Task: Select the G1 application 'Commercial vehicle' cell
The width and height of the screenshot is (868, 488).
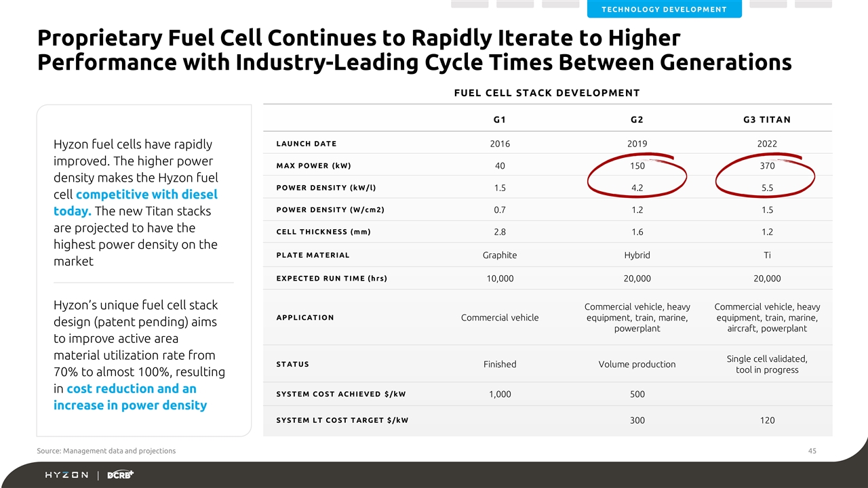Action: pyautogui.click(x=500, y=318)
